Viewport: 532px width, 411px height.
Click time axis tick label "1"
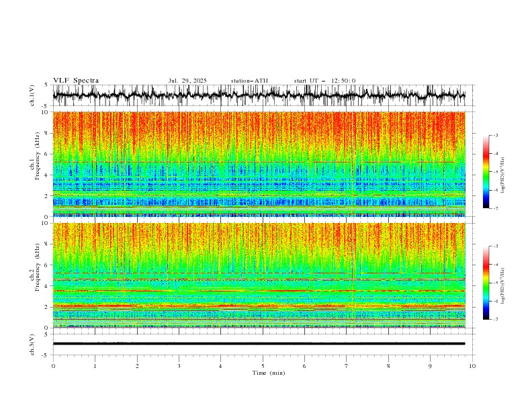click(x=95, y=366)
